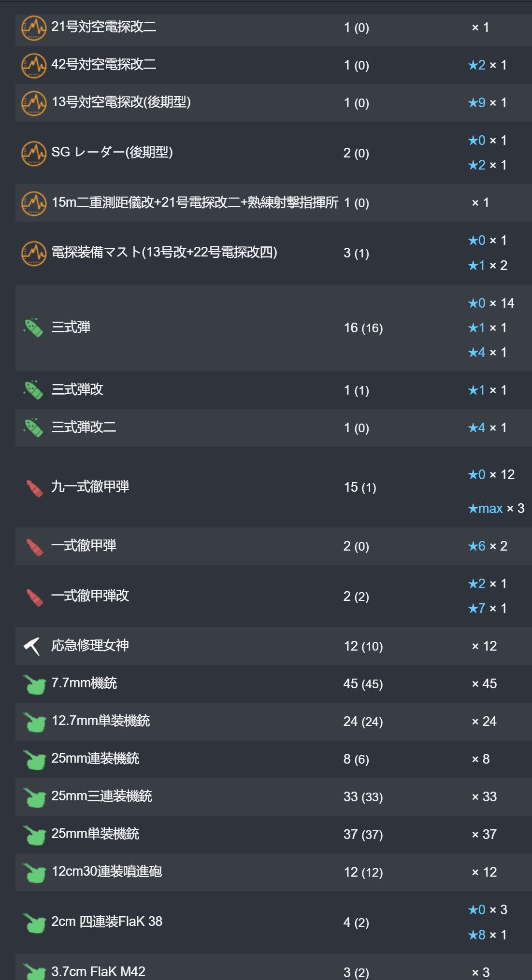Click the radar icon next to SG レーダー(後期型)
Image resolution: width=532 pixels, height=980 pixels.
[34, 153]
